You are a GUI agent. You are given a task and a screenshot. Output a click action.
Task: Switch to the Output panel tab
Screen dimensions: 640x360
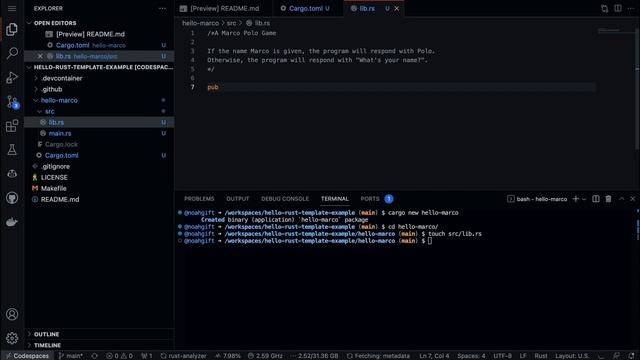[x=238, y=199]
